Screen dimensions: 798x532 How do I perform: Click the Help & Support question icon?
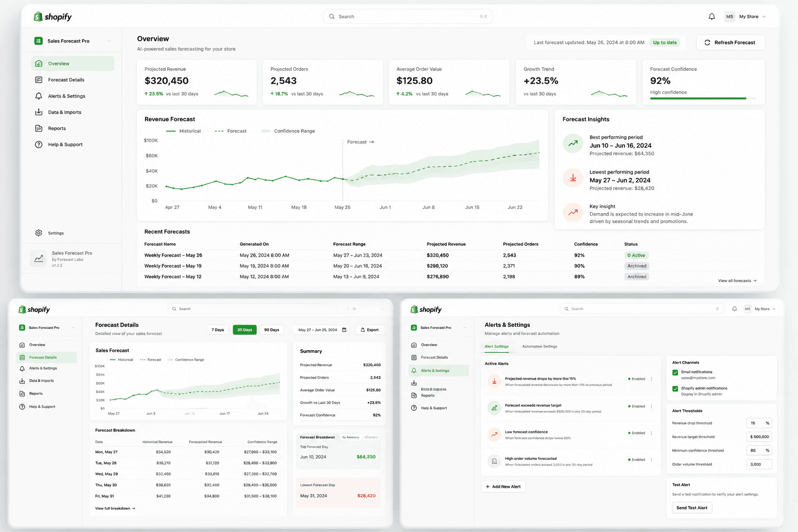pos(38,144)
